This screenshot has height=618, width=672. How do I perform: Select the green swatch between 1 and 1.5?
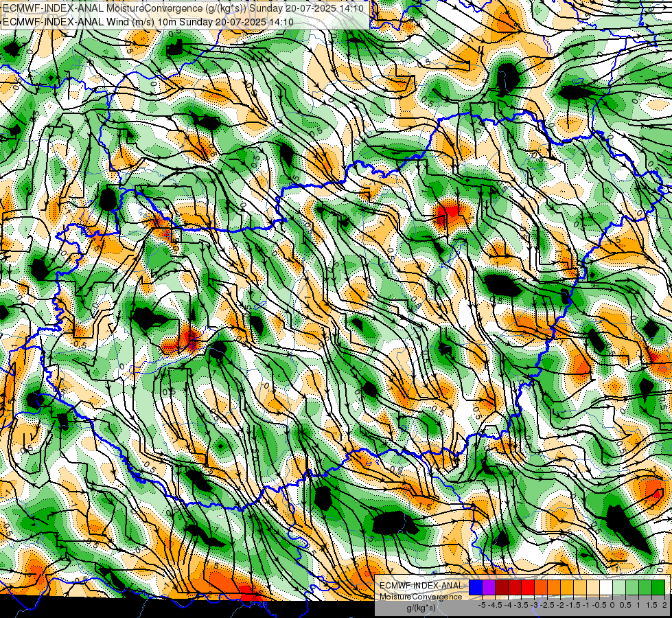[645, 587]
